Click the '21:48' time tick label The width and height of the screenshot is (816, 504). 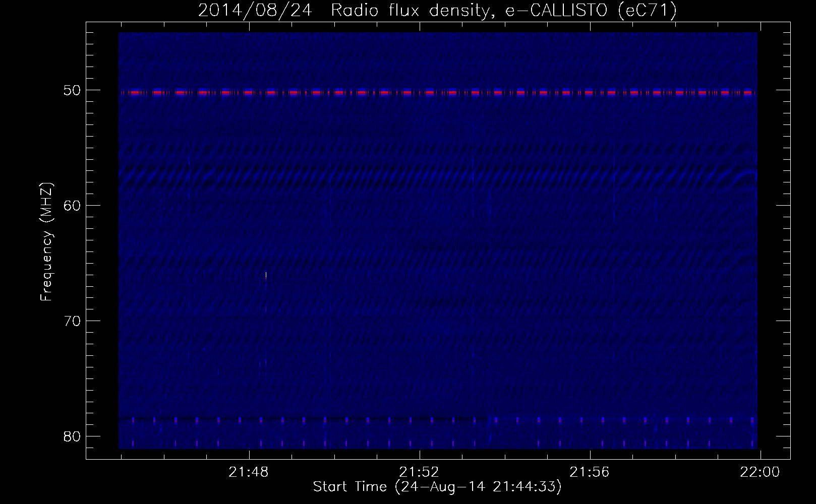pos(249,472)
